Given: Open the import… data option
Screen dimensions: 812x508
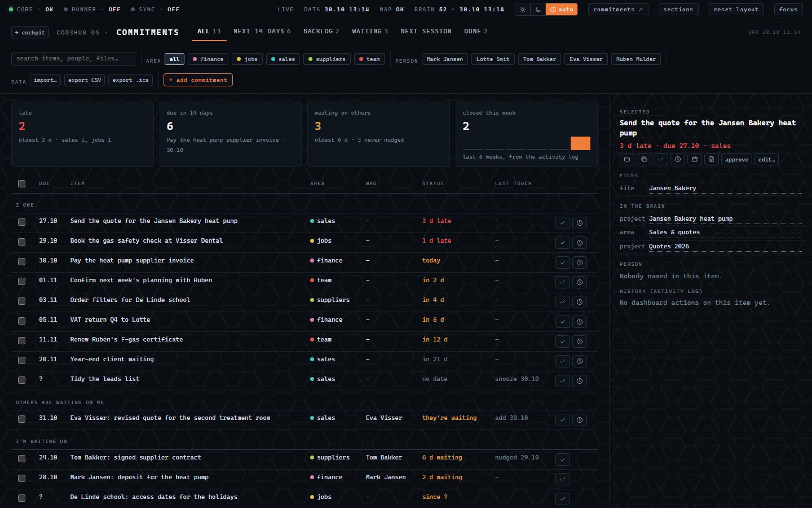Looking at the screenshot, I should point(45,80).
